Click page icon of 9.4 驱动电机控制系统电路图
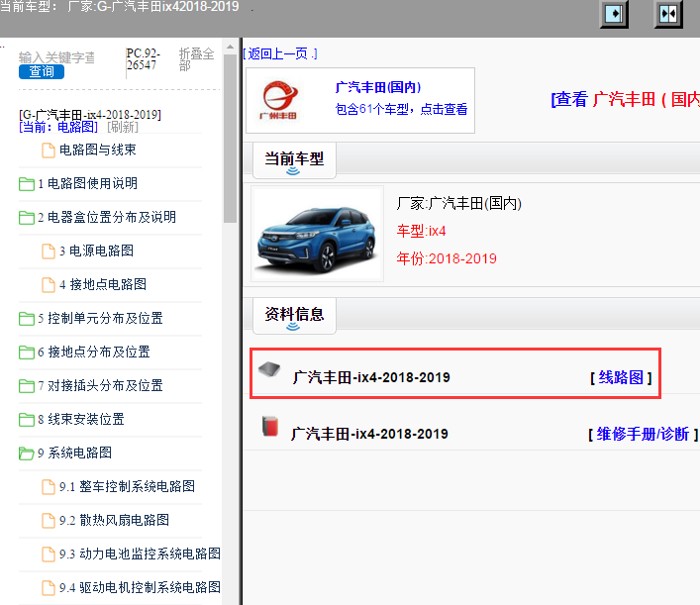Image resolution: width=700 pixels, height=605 pixels. pos(49,588)
